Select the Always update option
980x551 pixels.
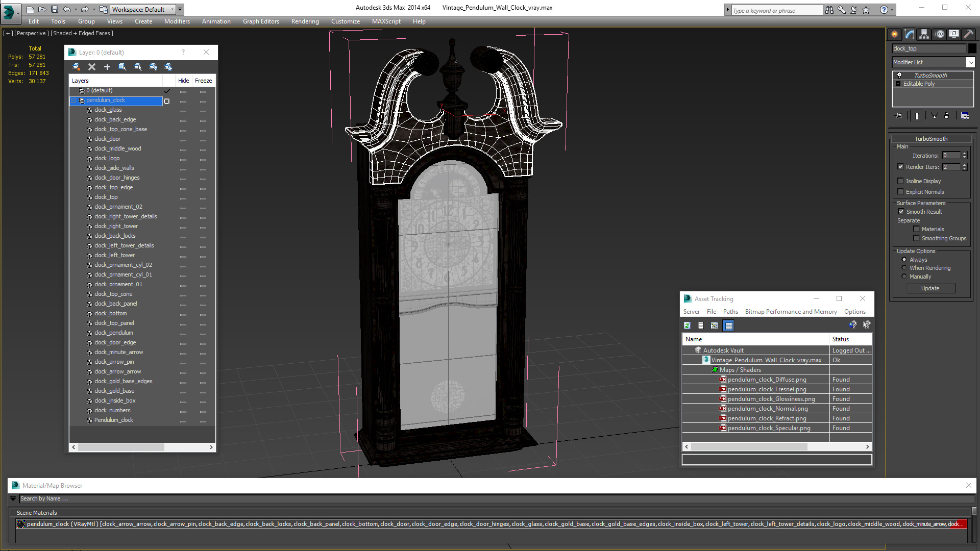pyautogui.click(x=904, y=259)
